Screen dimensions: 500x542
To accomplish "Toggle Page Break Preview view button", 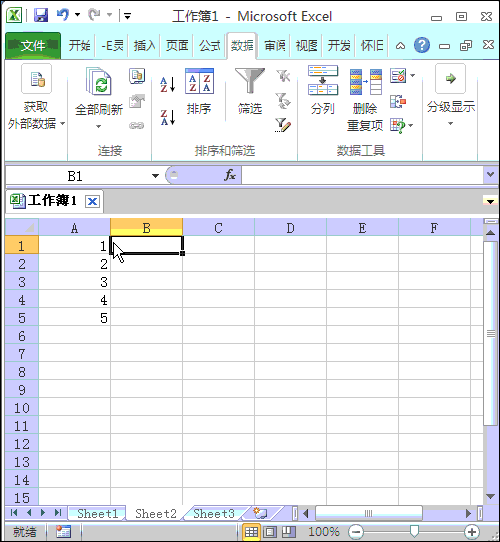I will 289,532.
